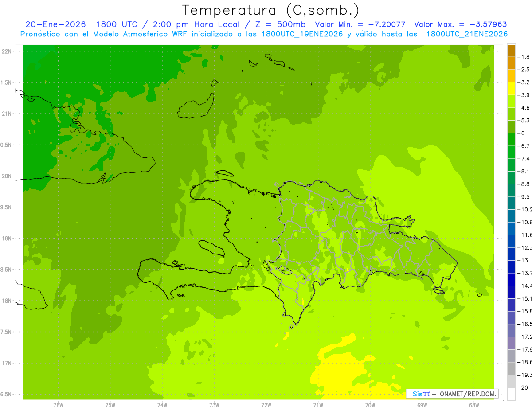Click the '-4.6' colorbar value
The width and height of the screenshot is (532, 411).
coord(524,108)
